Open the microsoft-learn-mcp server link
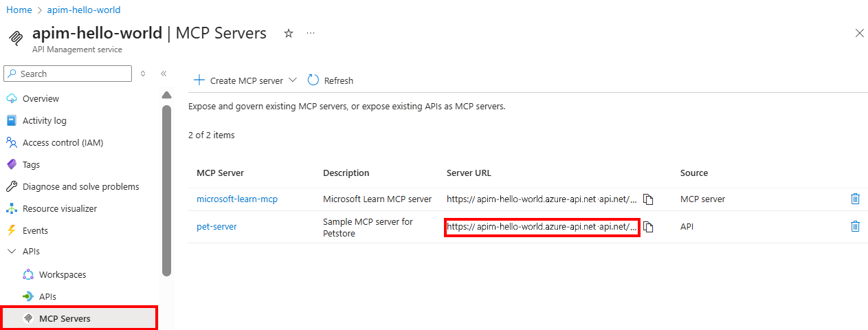The width and height of the screenshot is (868, 330). click(x=237, y=199)
